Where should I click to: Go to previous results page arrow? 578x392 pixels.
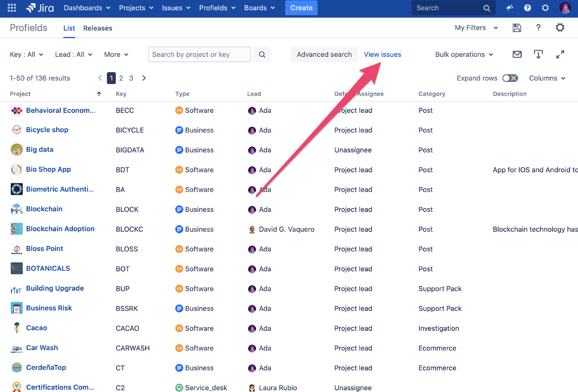point(100,78)
